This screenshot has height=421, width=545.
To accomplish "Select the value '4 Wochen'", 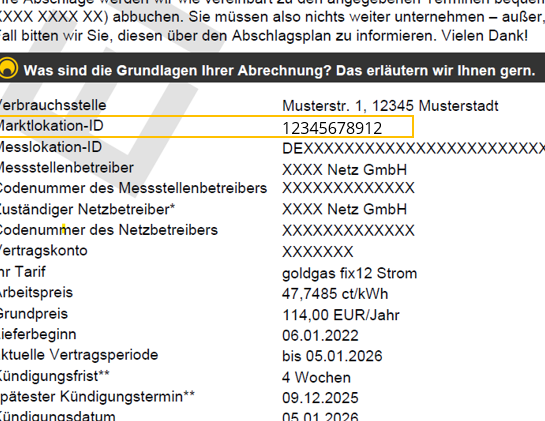I will click(x=316, y=378).
